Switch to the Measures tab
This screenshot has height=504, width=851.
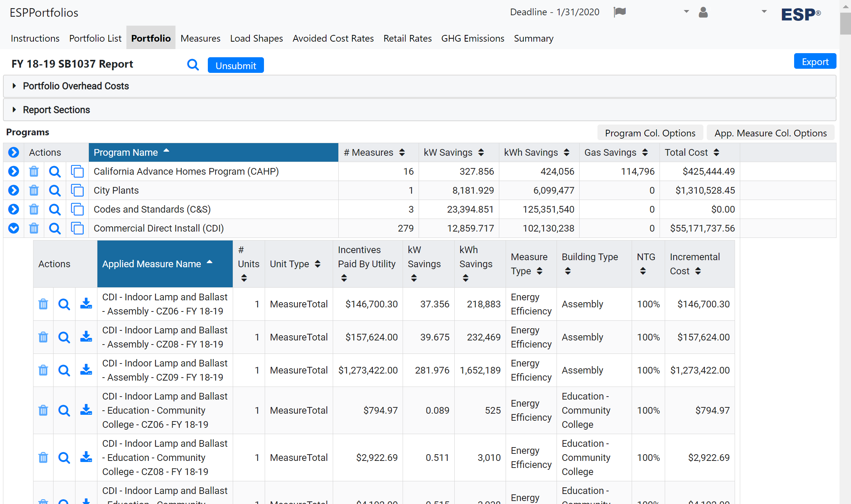click(200, 38)
